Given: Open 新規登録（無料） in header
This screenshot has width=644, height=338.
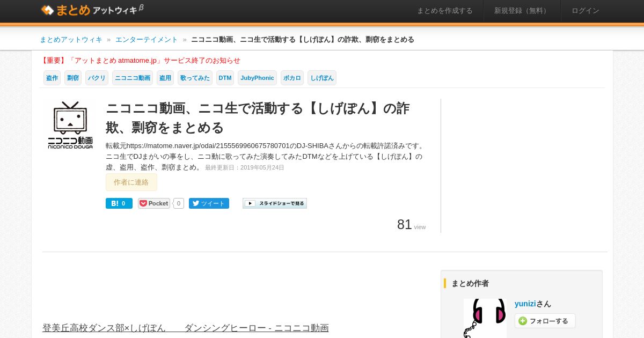Looking at the screenshot, I should coord(522,11).
